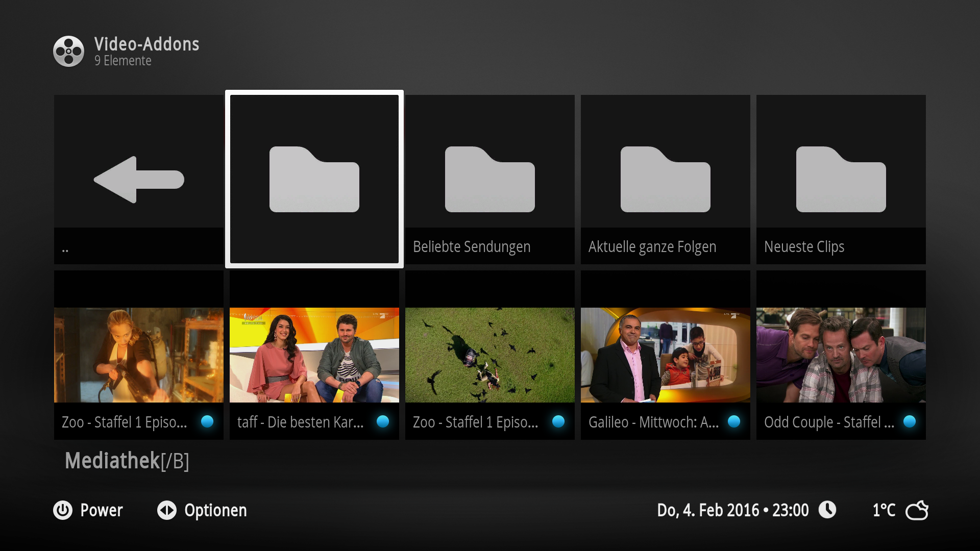Play the Galileo - Mittwoch thumbnail
The image size is (980, 551).
coord(666,355)
